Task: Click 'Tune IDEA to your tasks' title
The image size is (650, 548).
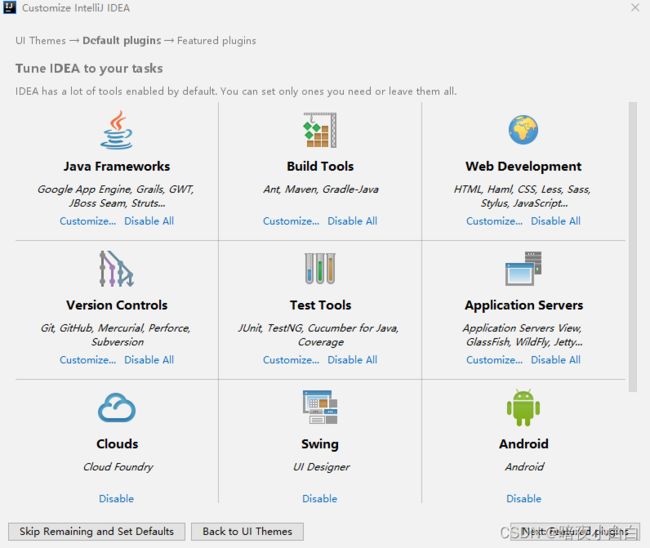Action: [x=89, y=68]
